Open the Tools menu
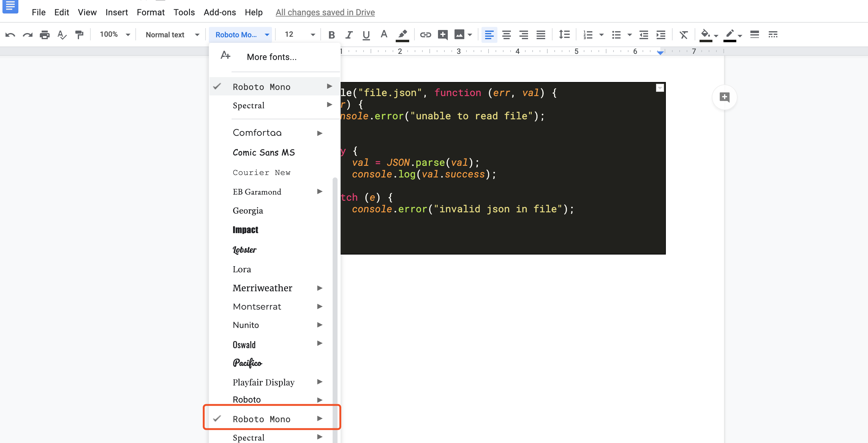Screen dimensions: 868x443 tap(184, 13)
